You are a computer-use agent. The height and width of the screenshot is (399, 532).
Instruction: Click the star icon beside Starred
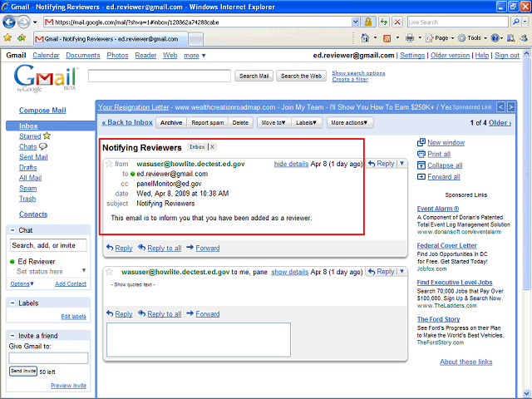(47, 136)
